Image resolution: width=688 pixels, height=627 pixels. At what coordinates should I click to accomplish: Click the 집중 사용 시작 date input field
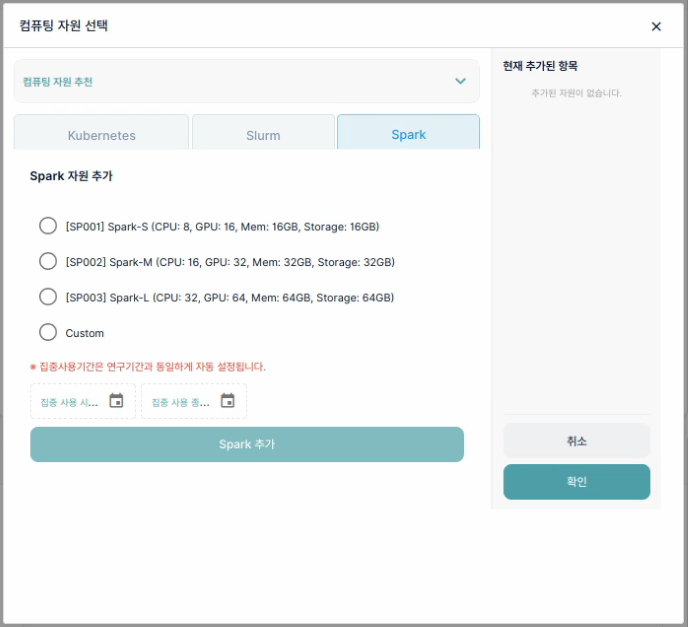pos(83,401)
